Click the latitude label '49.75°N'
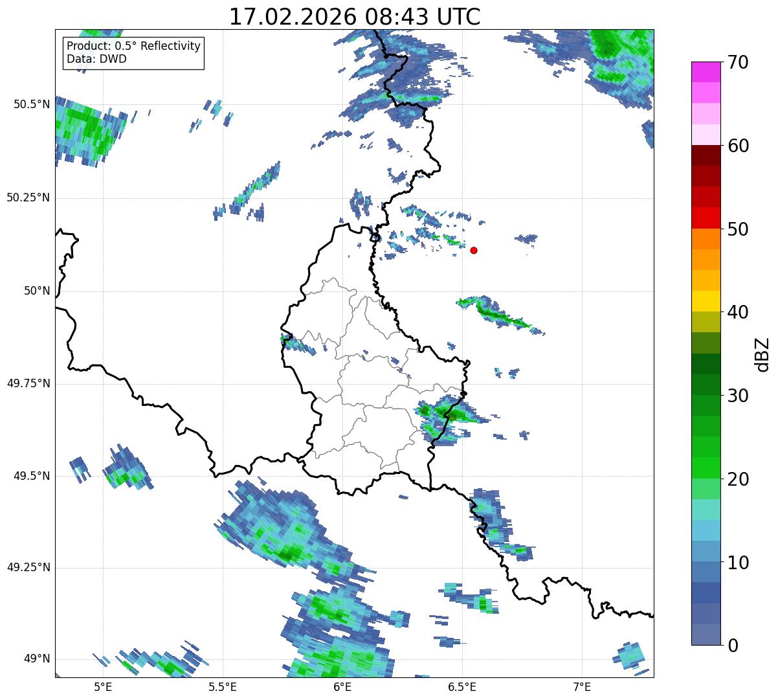 [x=28, y=383]
